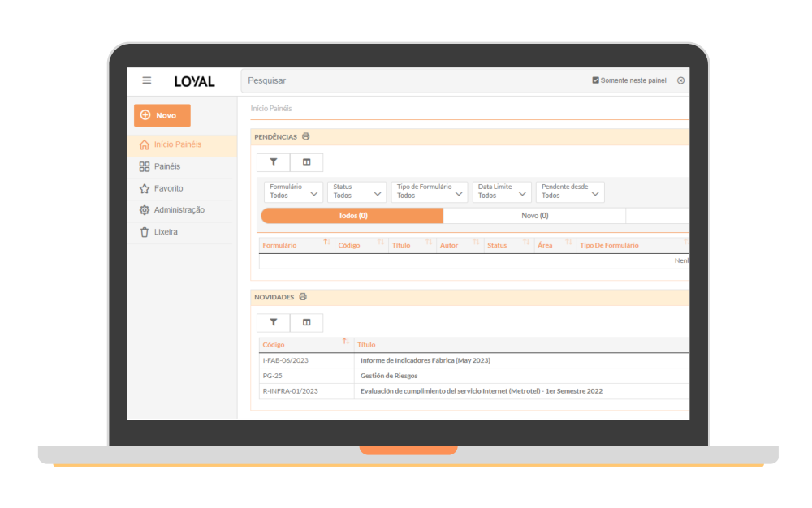Click the columns layout button in Novidades
The width and height of the screenshot is (812, 508).
(x=306, y=322)
